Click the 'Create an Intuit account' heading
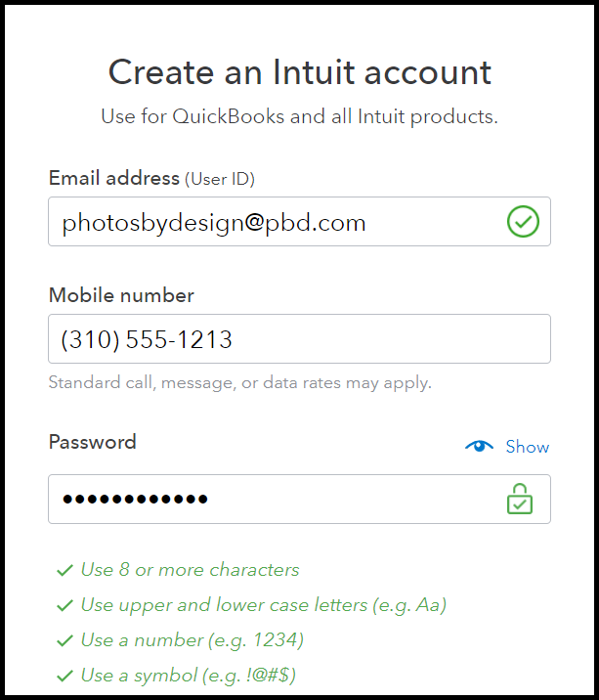 [x=299, y=72]
